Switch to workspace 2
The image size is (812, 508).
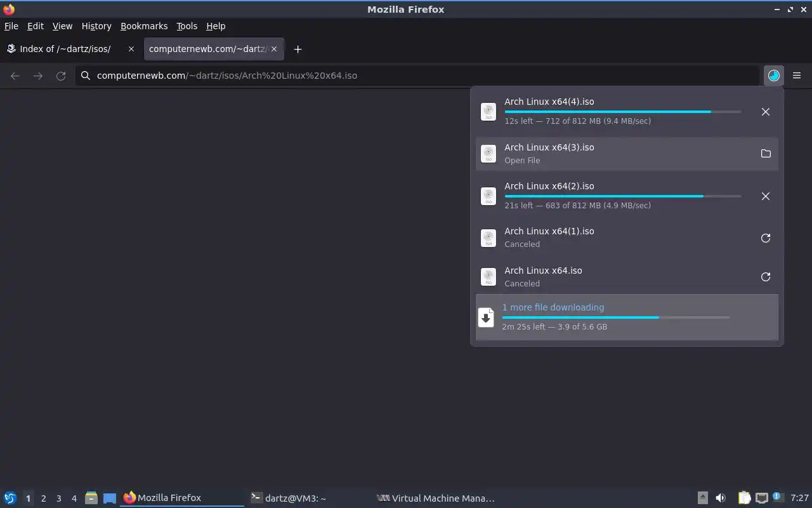click(x=43, y=498)
